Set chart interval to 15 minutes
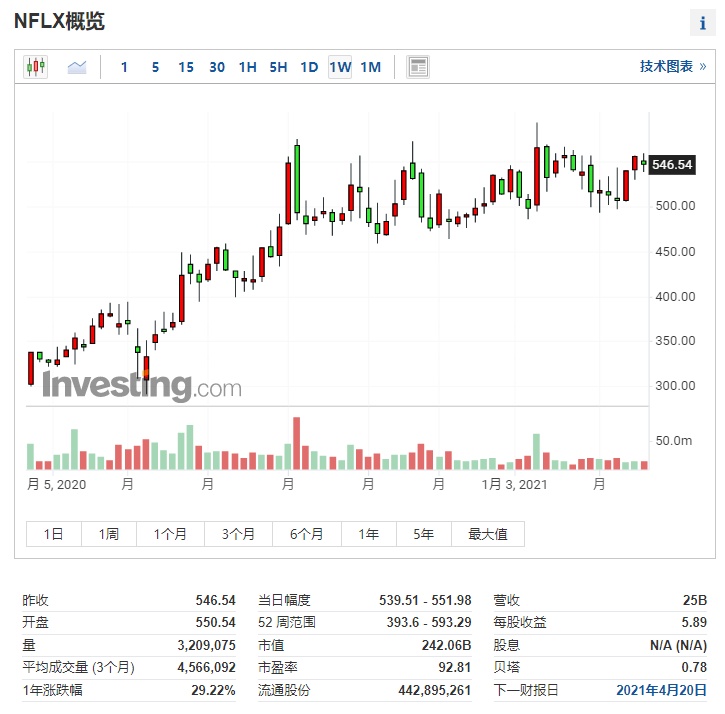Screen dimensions: 725x714 pyautogui.click(x=186, y=68)
